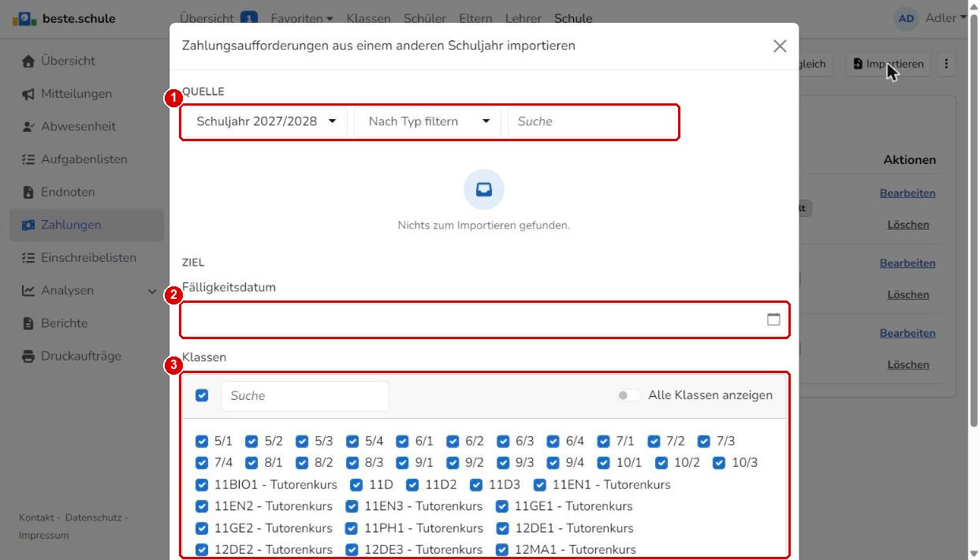
Task: Switch to the Schule tab
Action: coord(573,18)
